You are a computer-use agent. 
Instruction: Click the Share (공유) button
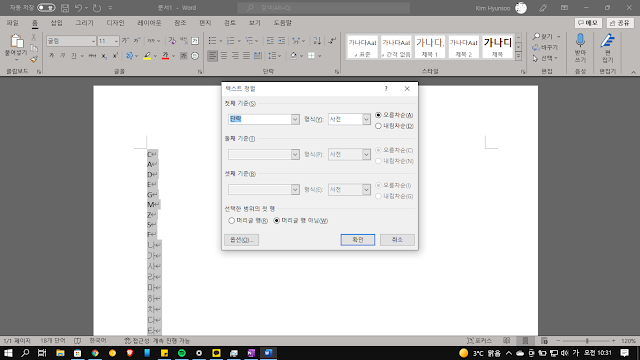pos(620,23)
